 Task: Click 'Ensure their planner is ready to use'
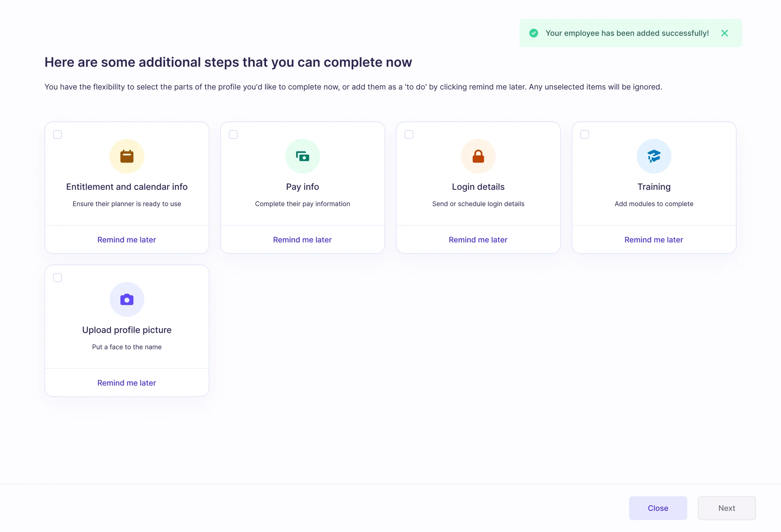pyautogui.click(x=127, y=204)
